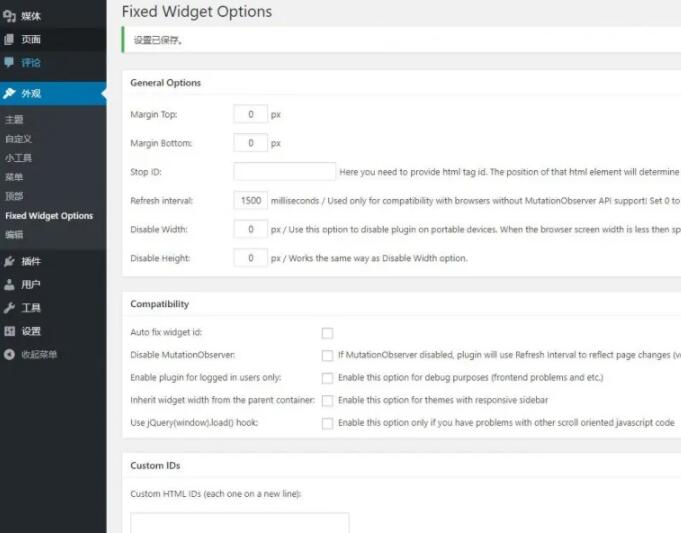The width and height of the screenshot is (681, 533).
Task: Focus the Refresh interval field showing 1500
Action: (x=251, y=200)
